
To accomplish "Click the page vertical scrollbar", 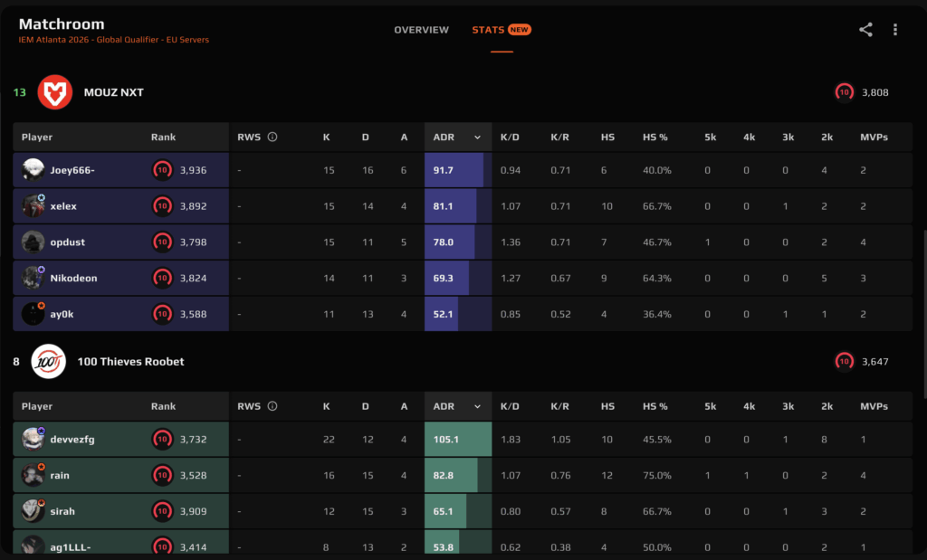I will point(924,313).
